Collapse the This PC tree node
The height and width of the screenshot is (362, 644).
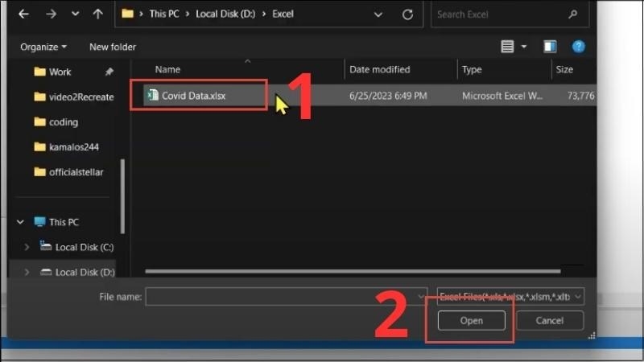[20, 222]
